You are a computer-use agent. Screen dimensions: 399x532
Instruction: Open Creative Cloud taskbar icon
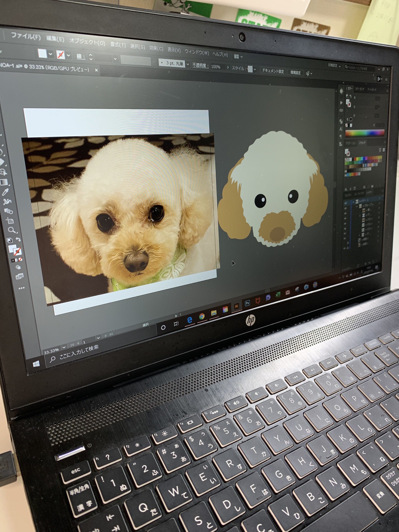pos(225,310)
